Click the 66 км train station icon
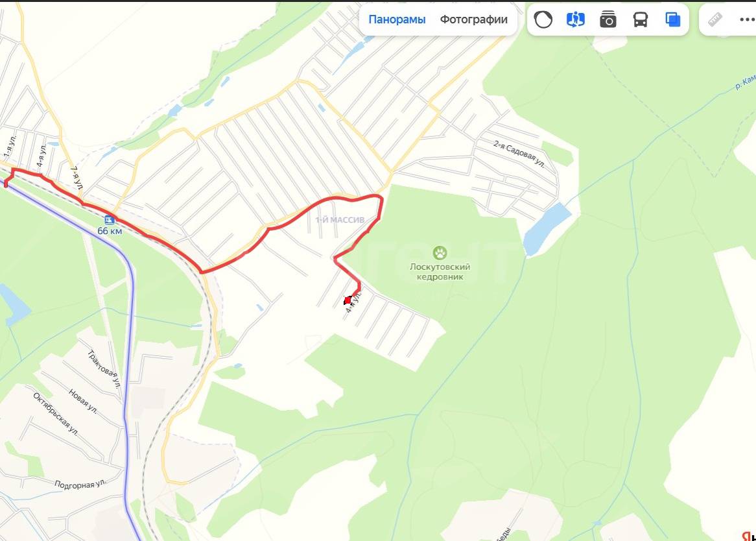This screenshot has height=541, width=756. [x=110, y=220]
